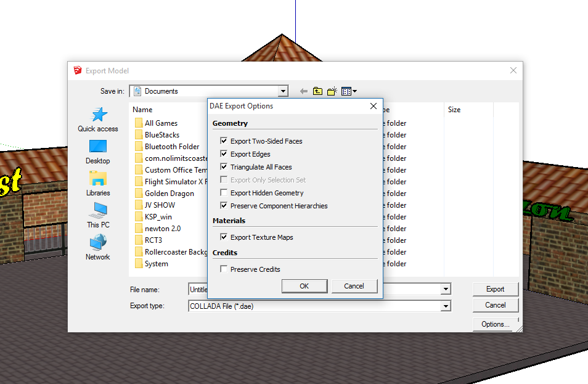Screen dimensions: 588x384
Task: Click Cancel in DAE Export Options
Action: click(x=354, y=286)
